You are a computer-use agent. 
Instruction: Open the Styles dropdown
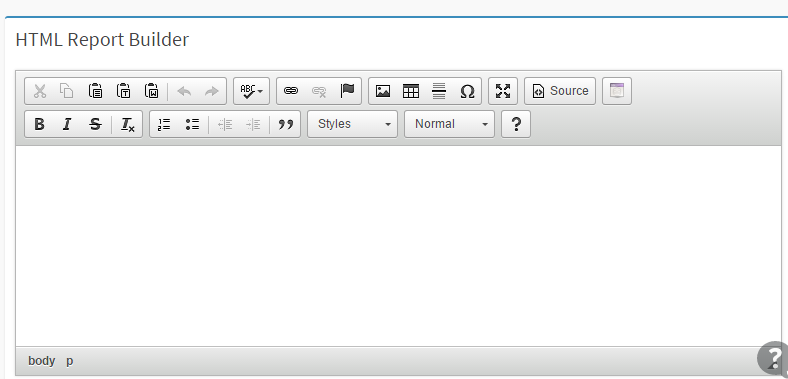(352, 124)
